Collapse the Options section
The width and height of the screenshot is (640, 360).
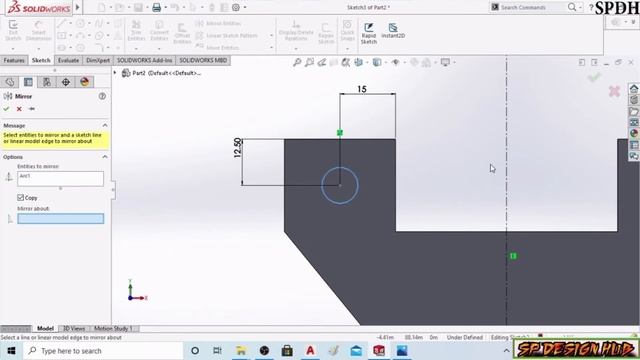[x=105, y=157]
